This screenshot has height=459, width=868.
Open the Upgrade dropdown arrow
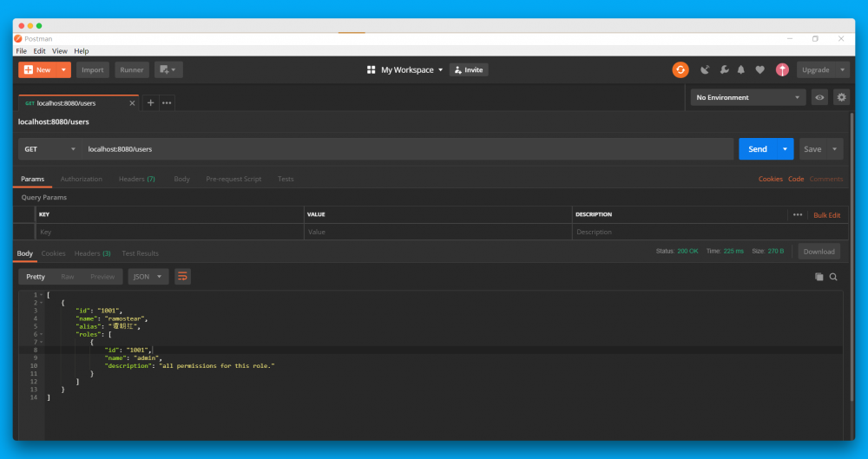pyautogui.click(x=842, y=69)
